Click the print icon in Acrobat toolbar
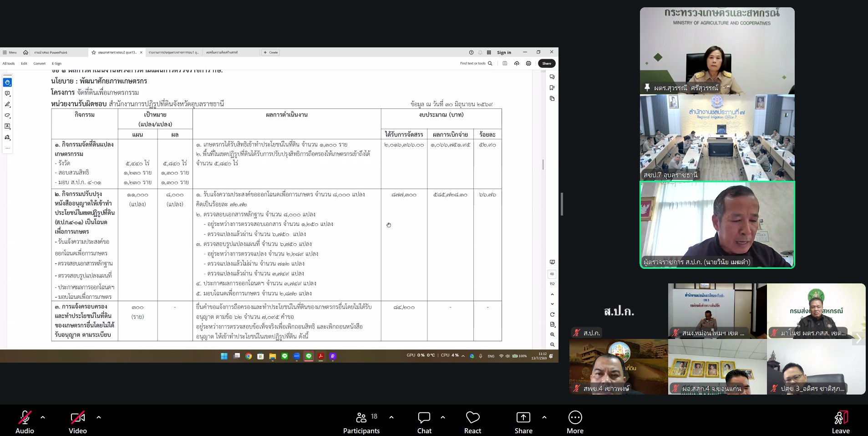 pyautogui.click(x=528, y=63)
